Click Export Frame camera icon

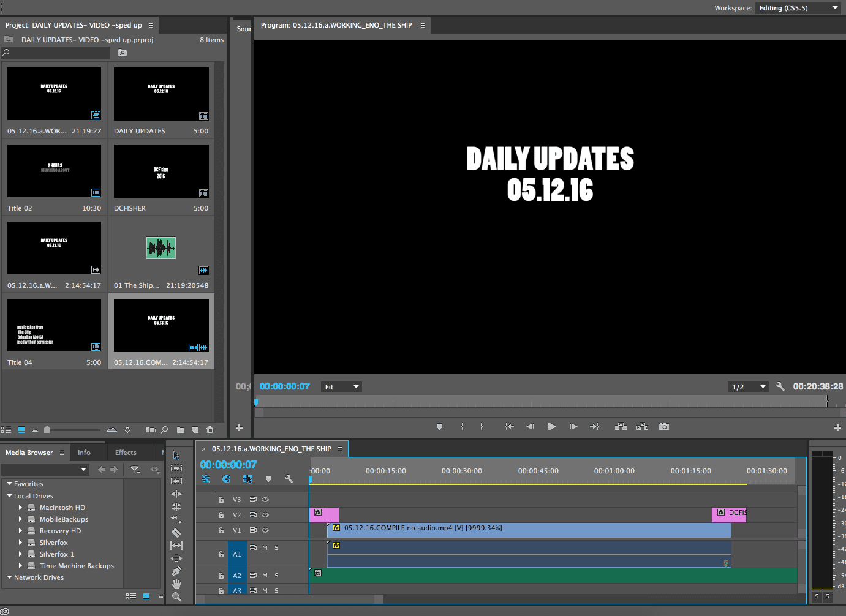coord(663,427)
